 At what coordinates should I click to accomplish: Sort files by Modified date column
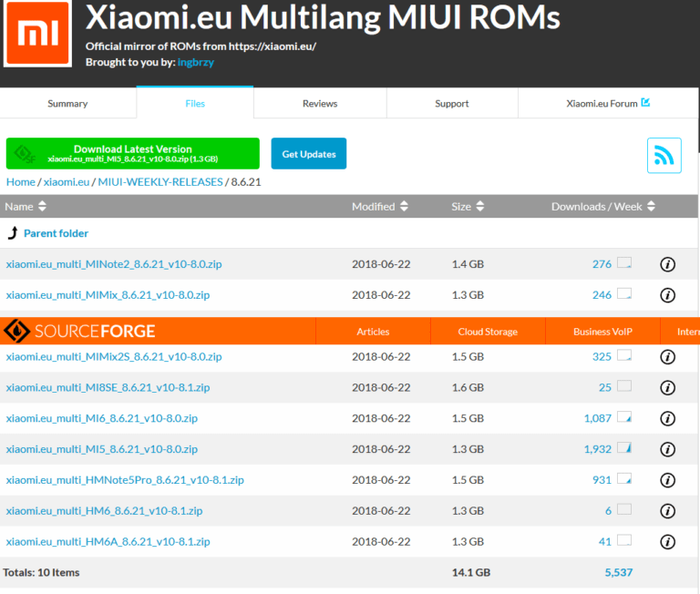pos(380,207)
